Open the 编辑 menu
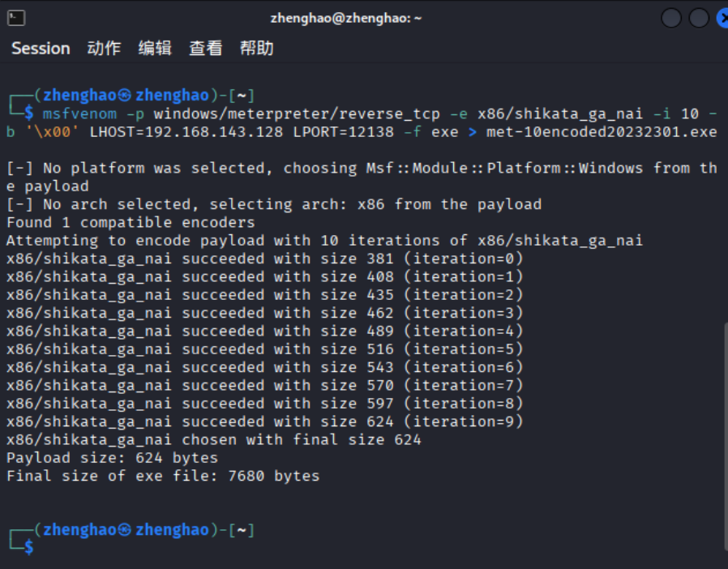 pos(155,49)
